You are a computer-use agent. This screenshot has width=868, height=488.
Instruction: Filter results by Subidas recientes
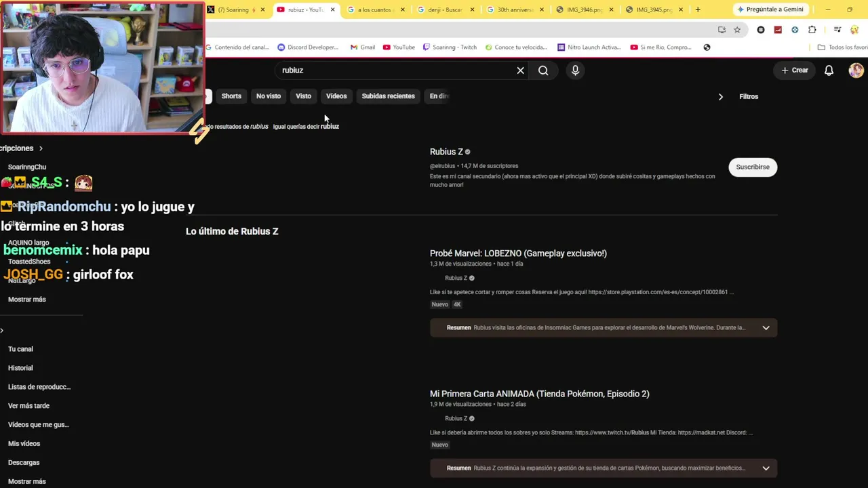[x=388, y=96]
